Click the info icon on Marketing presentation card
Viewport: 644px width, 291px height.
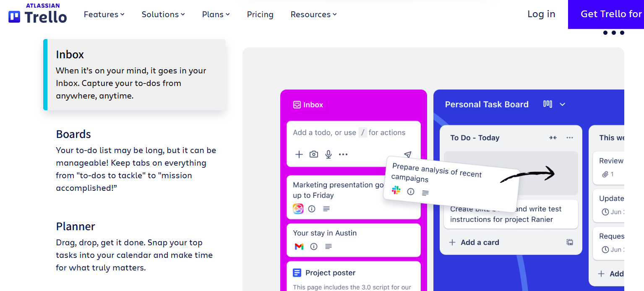click(312, 209)
